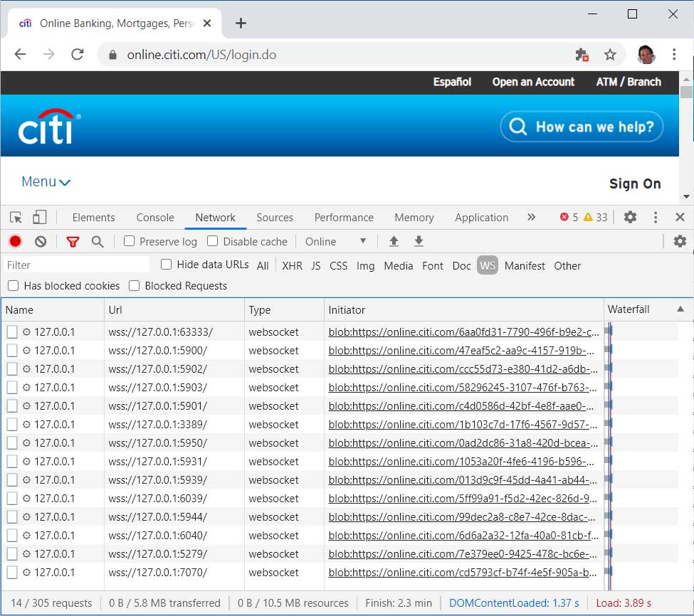Click the browser address bar URL
Screen dimensions: 694x616
pos(201,55)
